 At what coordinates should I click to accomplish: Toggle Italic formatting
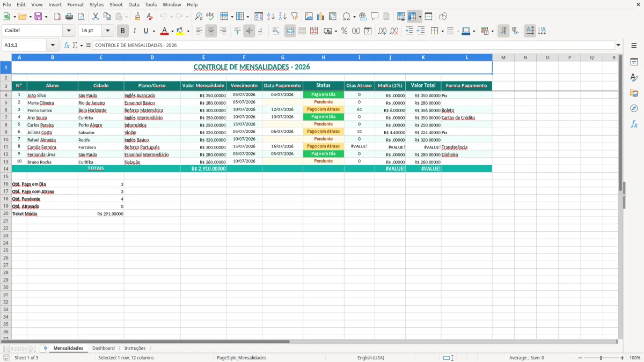pyautogui.click(x=134, y=31)
